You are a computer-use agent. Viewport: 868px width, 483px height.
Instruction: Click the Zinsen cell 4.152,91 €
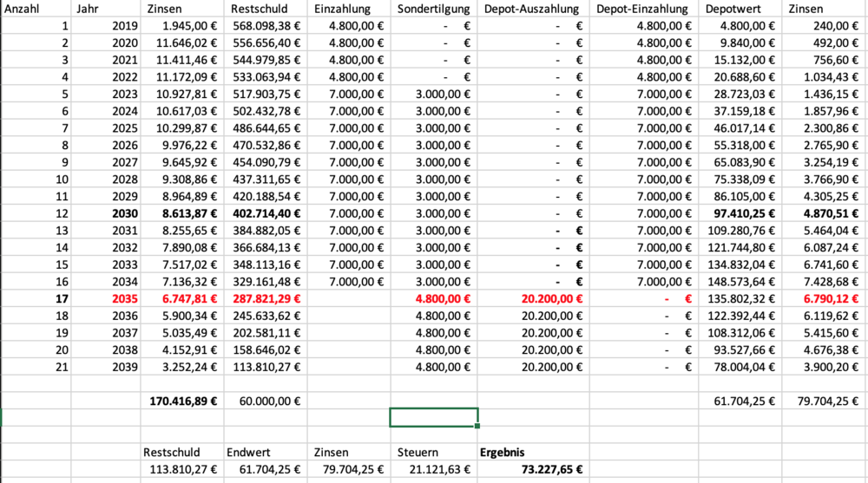182,350
